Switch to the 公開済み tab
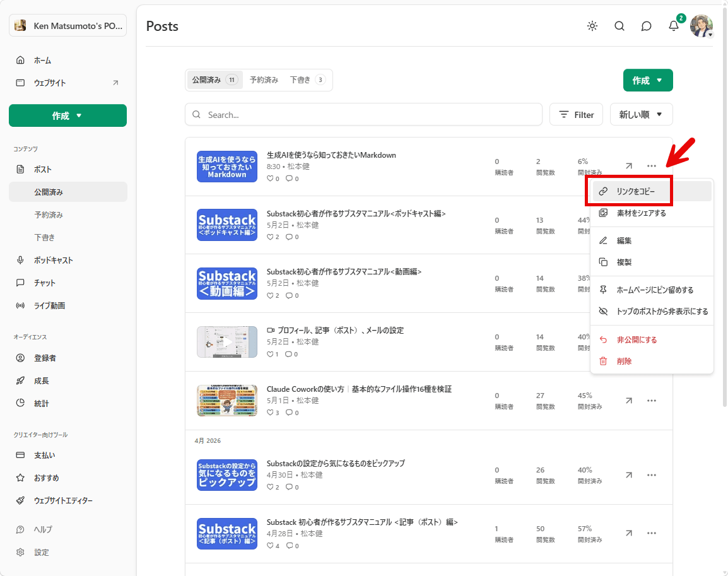Viewport: 728px width, 576px height. pyautogui.click(x=214, y=80)
